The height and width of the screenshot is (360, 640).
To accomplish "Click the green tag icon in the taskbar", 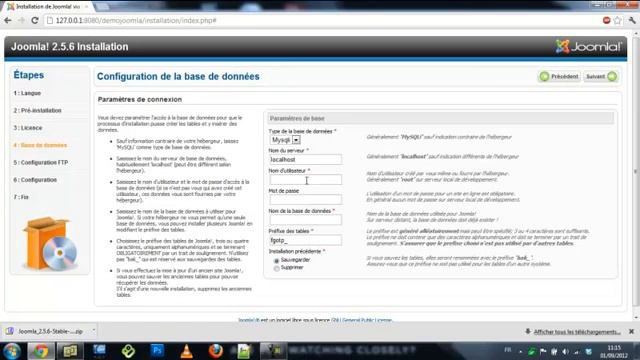I will 128,351.
